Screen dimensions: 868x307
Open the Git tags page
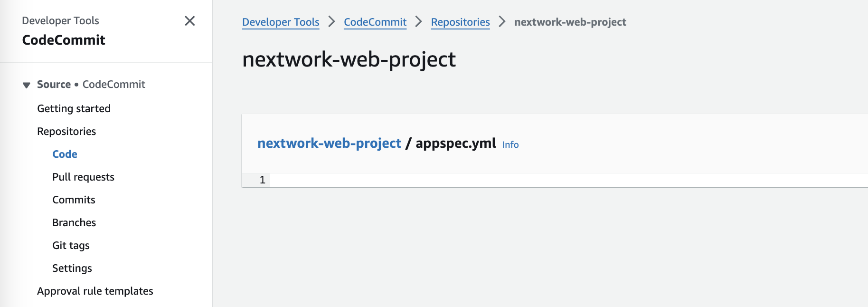tap(71, 245)
